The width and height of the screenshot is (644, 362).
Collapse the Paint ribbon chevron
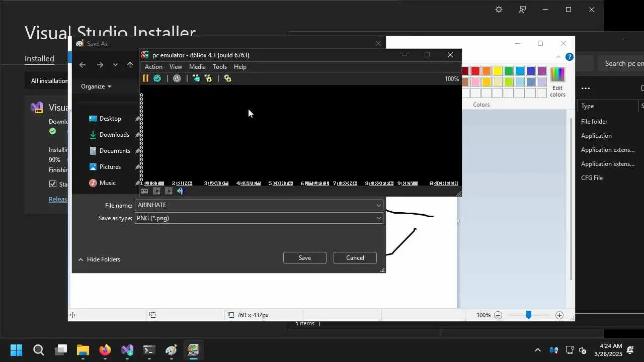pyautogui.click(x=558, y=57)
